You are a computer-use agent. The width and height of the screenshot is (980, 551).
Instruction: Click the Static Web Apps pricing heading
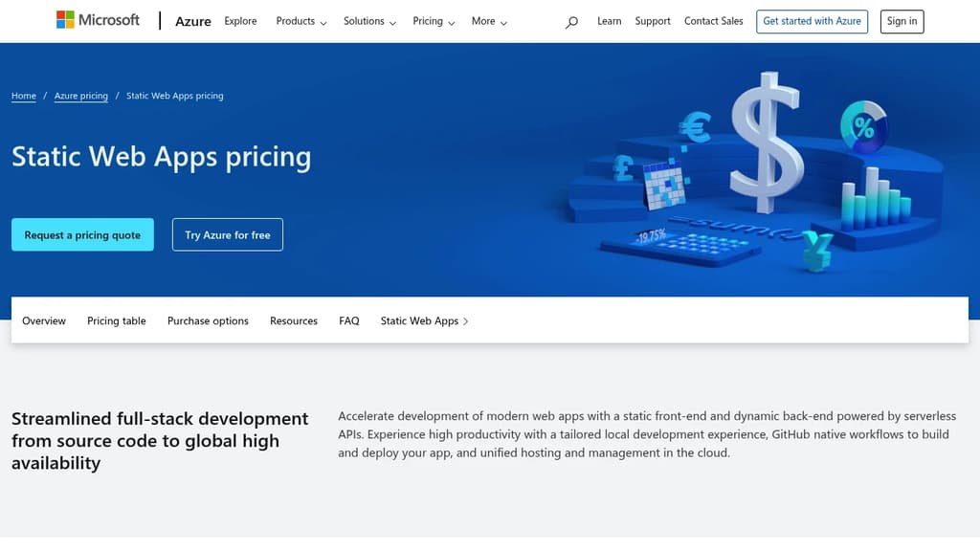[161, 156]
